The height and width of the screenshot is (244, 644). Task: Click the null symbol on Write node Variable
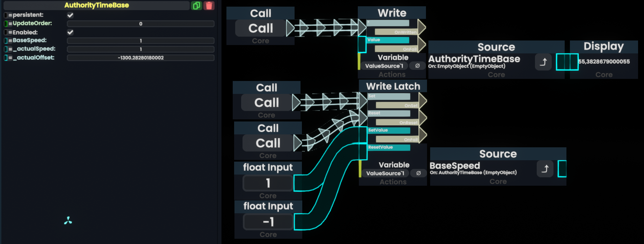coord(417,66)
